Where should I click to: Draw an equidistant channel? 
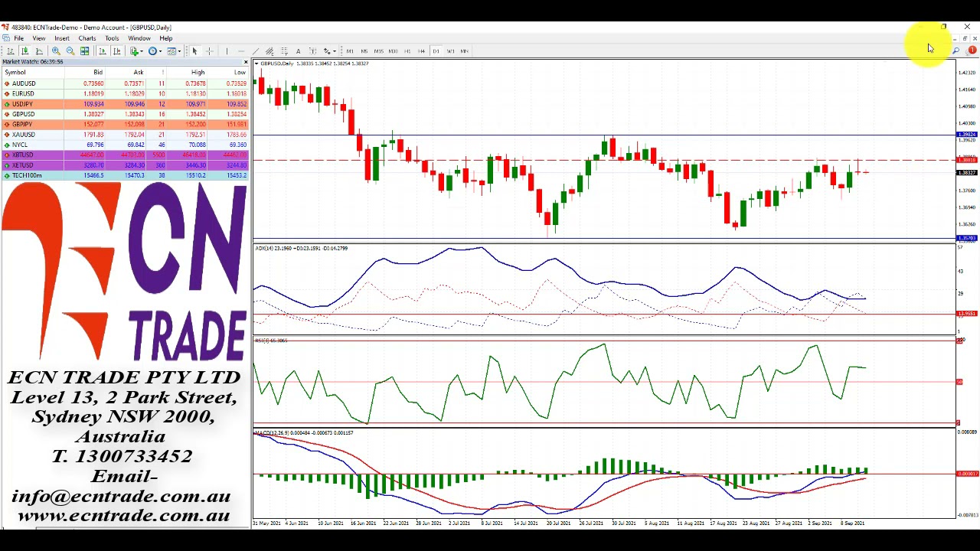tap(269, 51)
